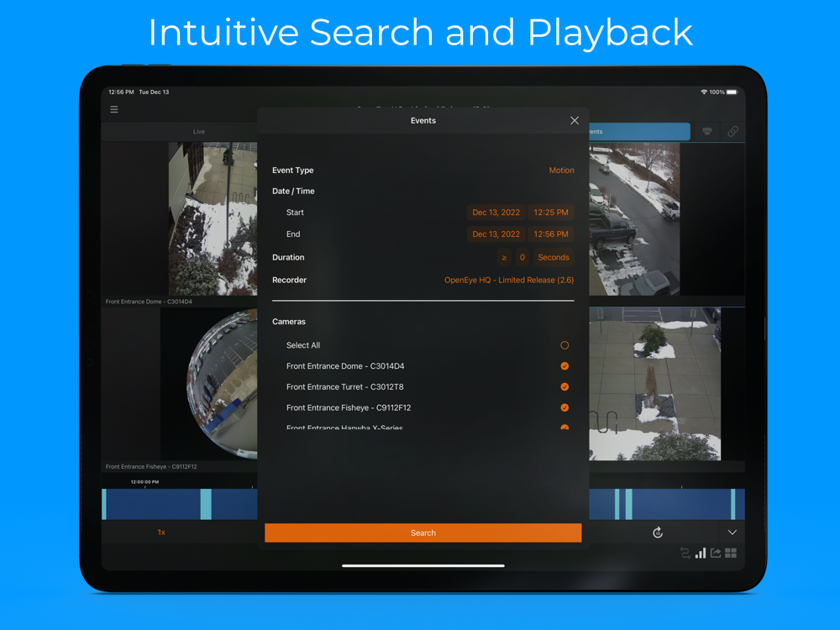The width and height of the screenshot is (840, 630).
Task: Click the timeline near 12:00:00 PM
Action: pyautogui.click(x=144, y=503)
